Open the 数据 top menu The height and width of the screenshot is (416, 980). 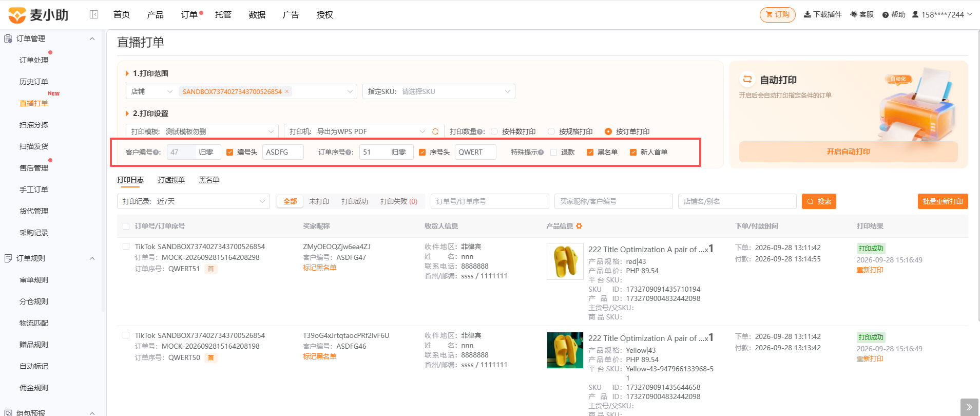pyautogui.click(x=257, y=14)
